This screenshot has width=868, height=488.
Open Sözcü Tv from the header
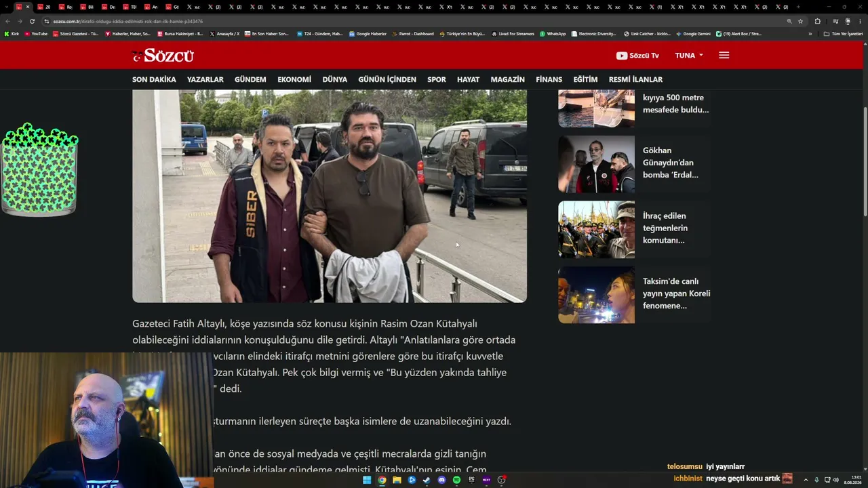[637, 56]
